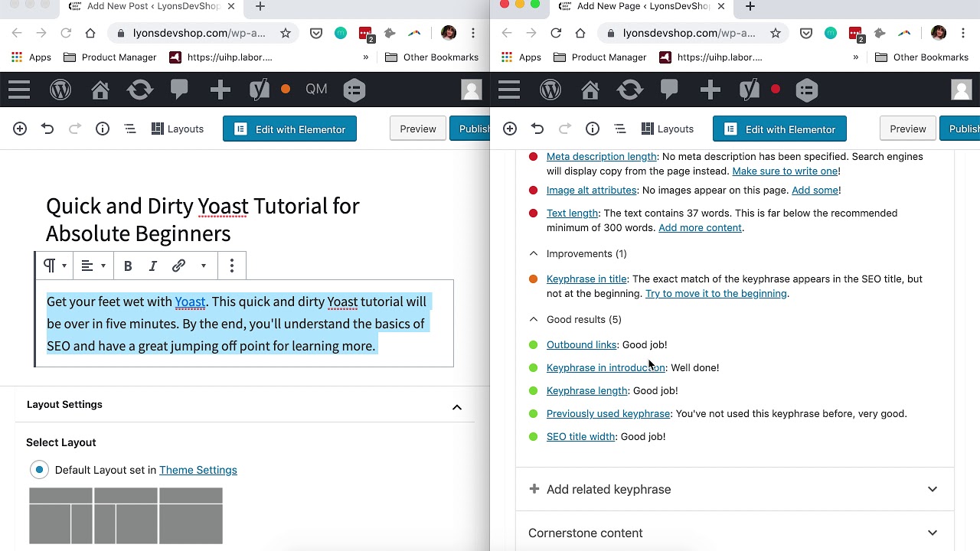This screenshot has width=980, height=551.
Task: Open Keyphrase in title link
Action: coord(586,279)
